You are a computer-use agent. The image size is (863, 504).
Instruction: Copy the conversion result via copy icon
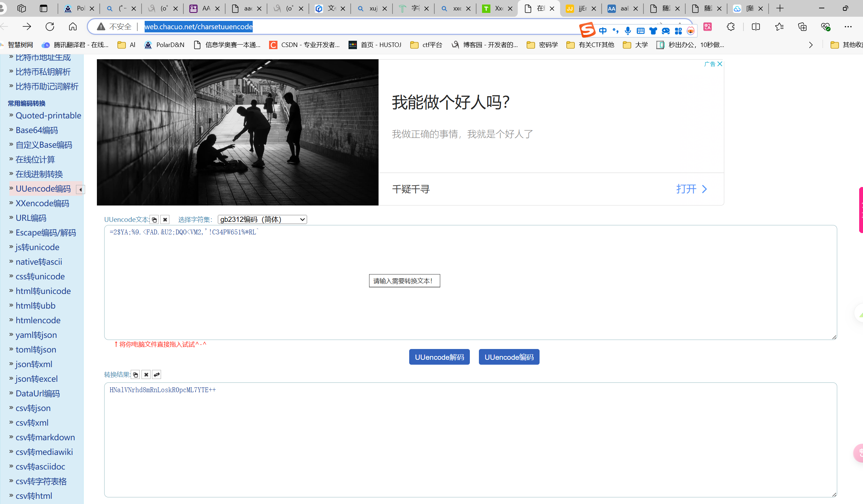tap(136, 375)
